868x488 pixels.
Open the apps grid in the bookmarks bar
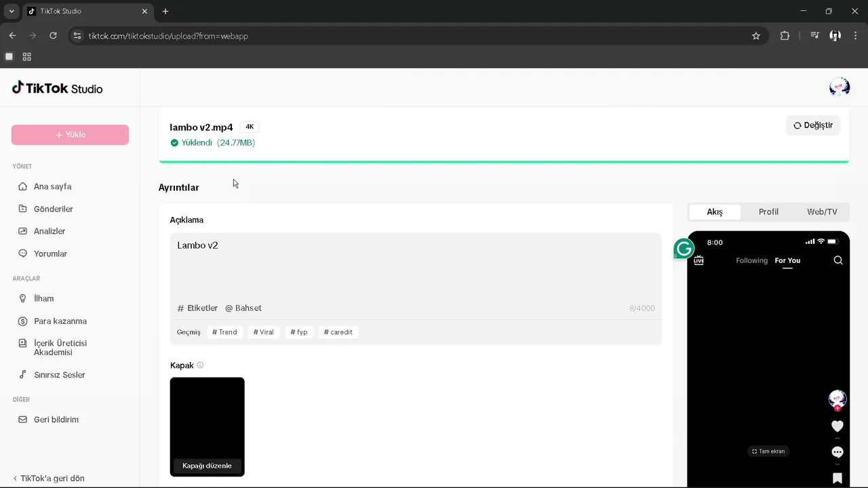tap(27, 57)
